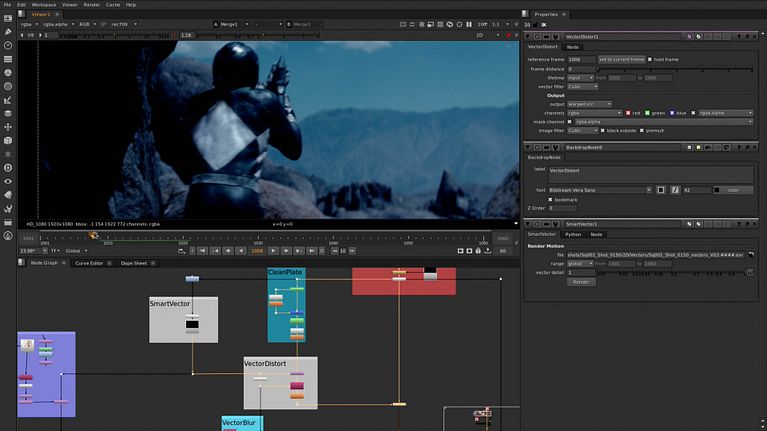Select the VectorBlur backdrop node

pyautogui.click(x=241, y=423)
